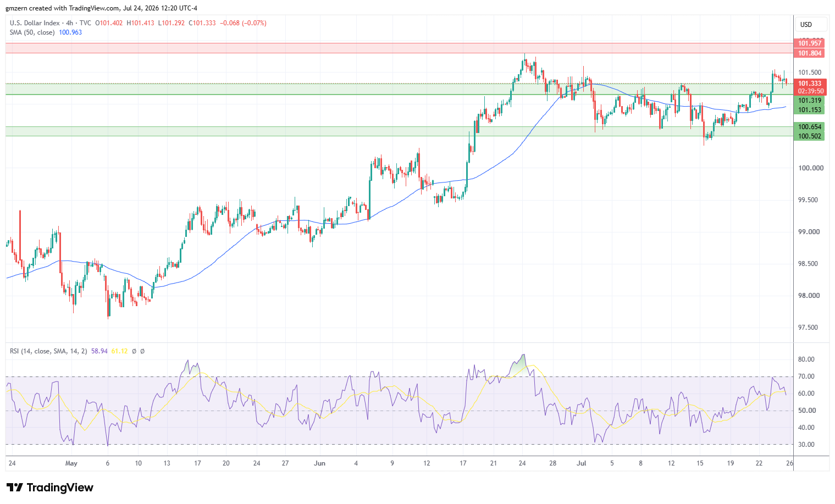
Task: Click the RSI 30.00 axis level
Action: pyautogui.click(x=807, y=445)
